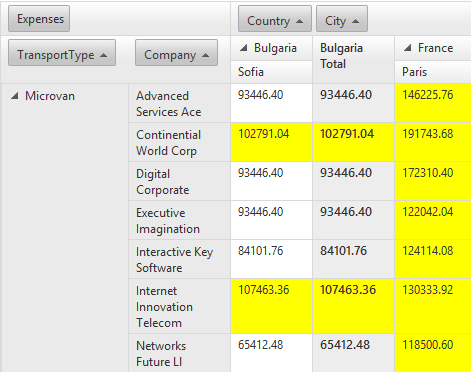Select the Networks Future LI row header
The height and width of the screenshot is (372, 471).
[x=179, y=353]
